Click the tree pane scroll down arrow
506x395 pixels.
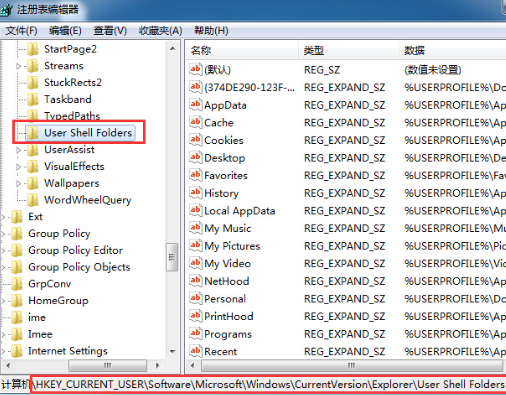pos(172,351)
